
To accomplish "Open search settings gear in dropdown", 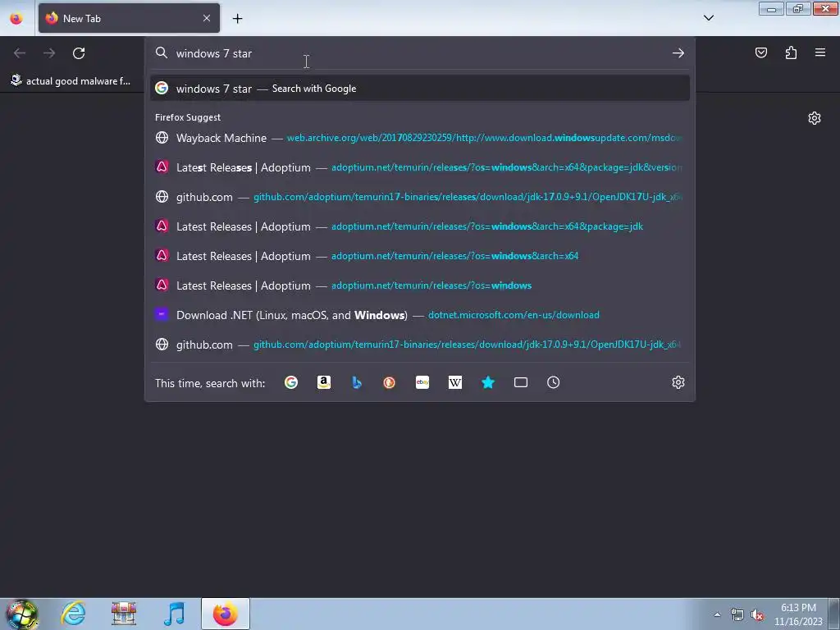I will coord(678,382).
